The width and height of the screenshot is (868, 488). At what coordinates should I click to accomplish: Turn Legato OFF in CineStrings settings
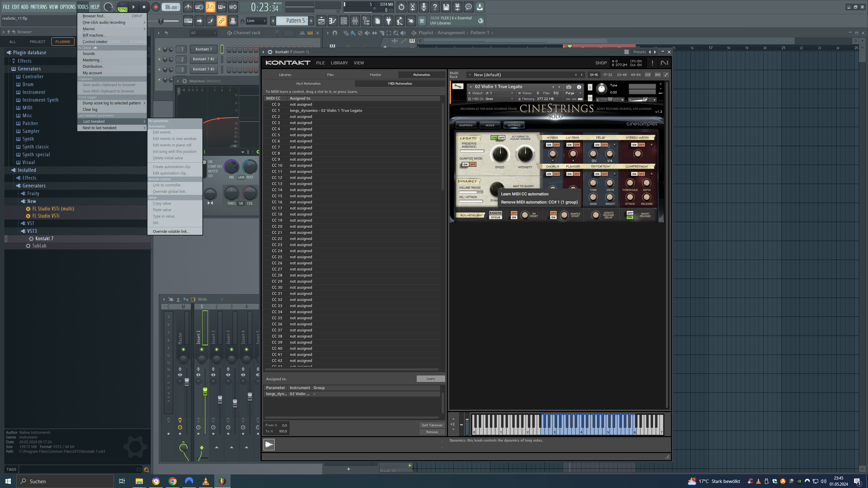[x=501, y=138]
